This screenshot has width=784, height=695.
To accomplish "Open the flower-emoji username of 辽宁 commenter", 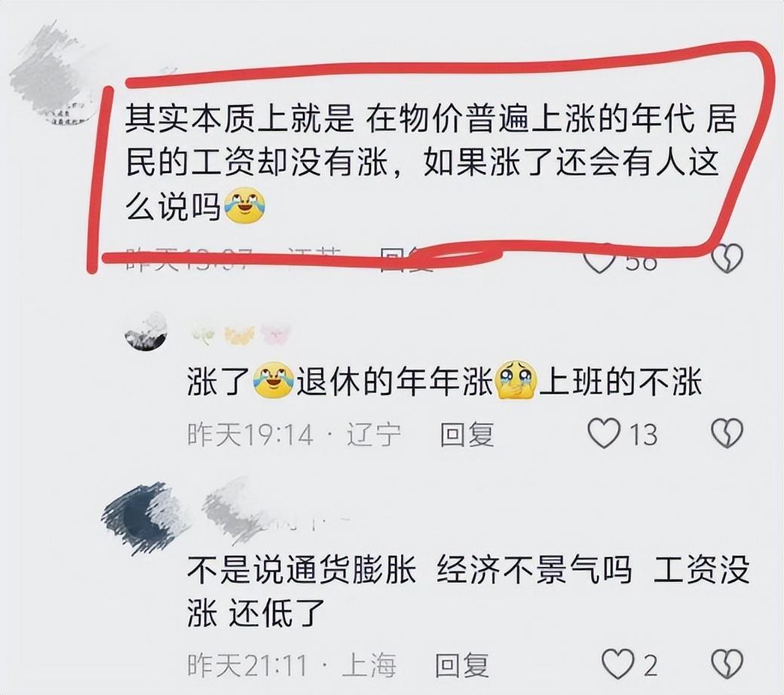I will (239, 334).
